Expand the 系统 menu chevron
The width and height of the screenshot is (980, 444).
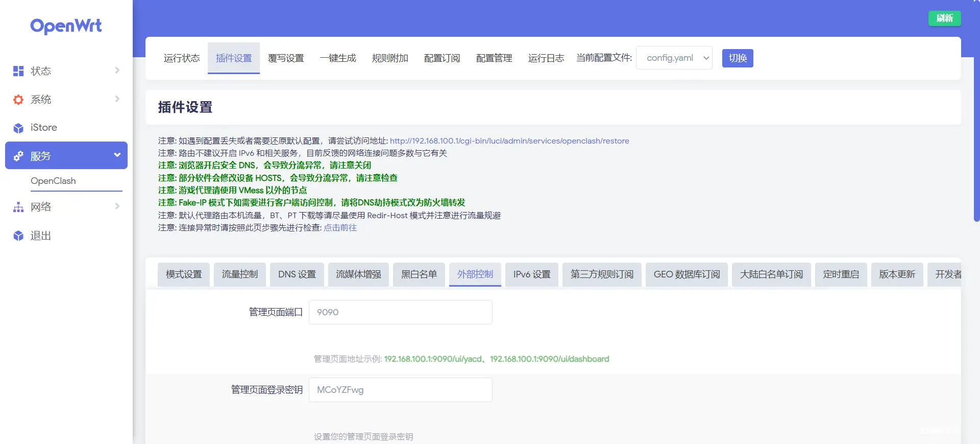[117, 99]
